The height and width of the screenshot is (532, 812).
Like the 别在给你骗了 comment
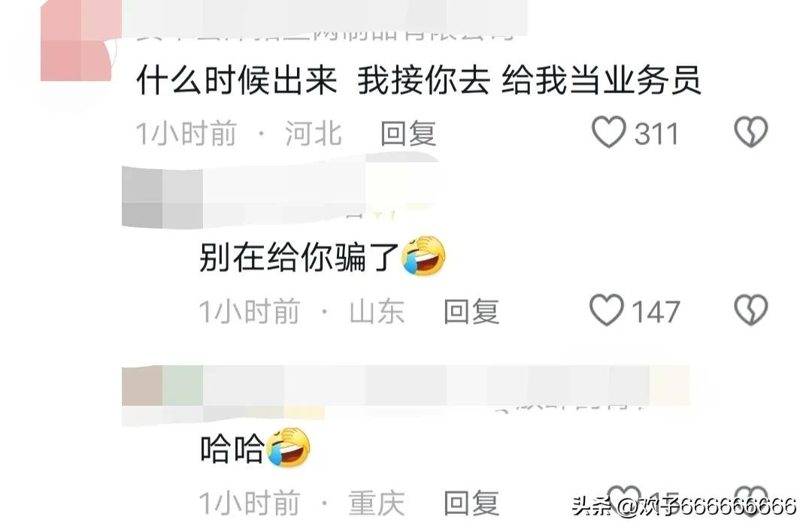point(607,310)
